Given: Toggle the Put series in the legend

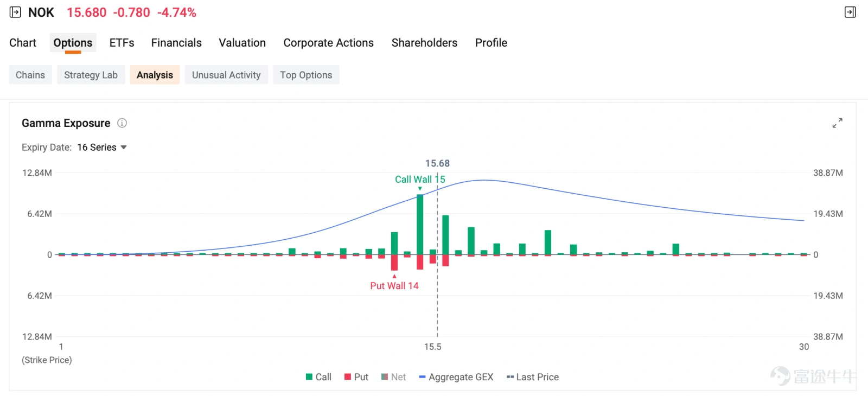Looking at the screenshot, I should click(356, 377).
